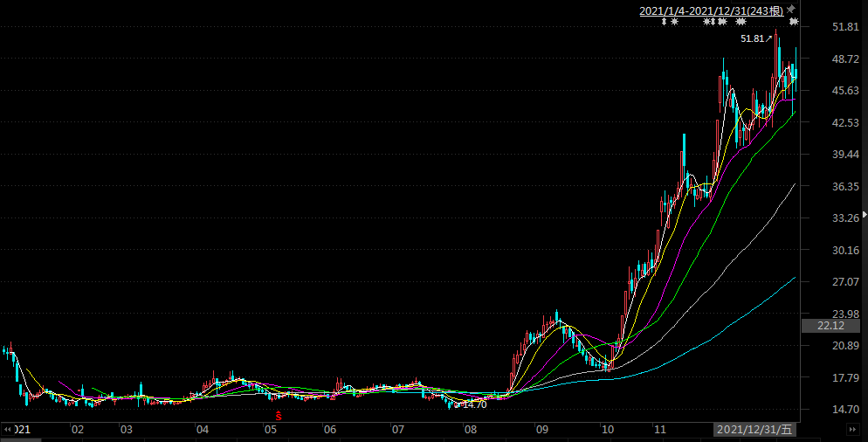Click the 30.16 price axis label
The height and width of the screenshot is (442, 868).
click(845, 250)
